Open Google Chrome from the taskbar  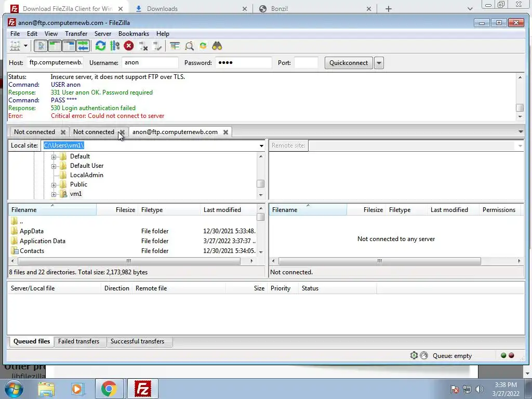tap(109, 389)
